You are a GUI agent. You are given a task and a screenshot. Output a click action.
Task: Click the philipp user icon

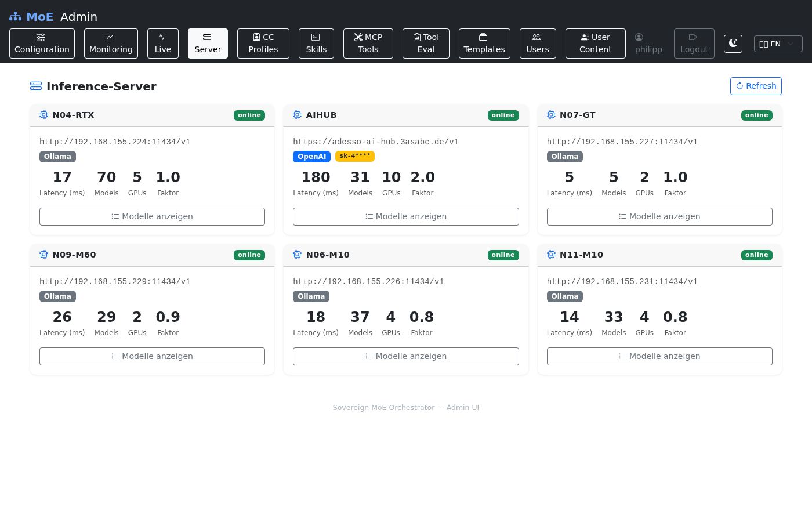(639, 37)
